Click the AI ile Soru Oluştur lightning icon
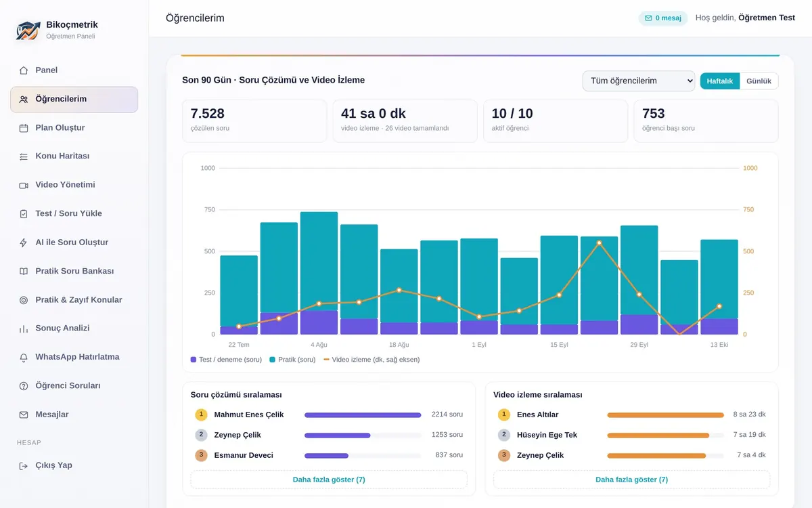812x508 pixels. 24,242
